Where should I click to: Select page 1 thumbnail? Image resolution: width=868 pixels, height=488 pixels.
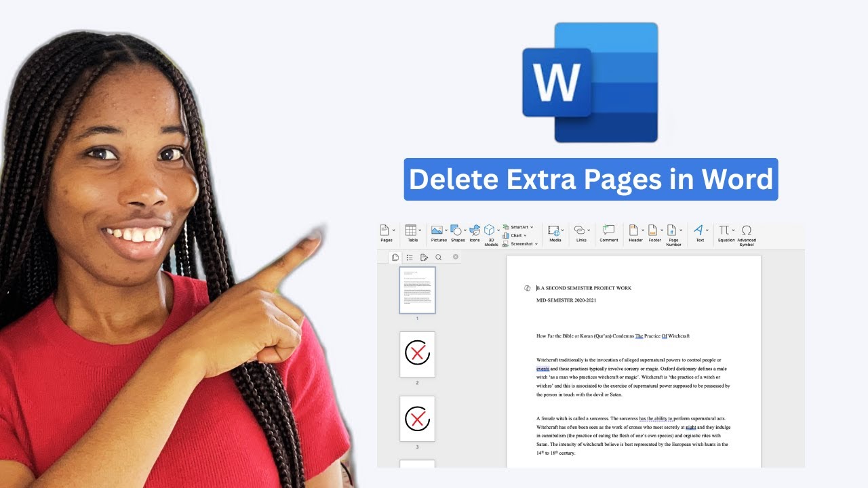[417, 290]
